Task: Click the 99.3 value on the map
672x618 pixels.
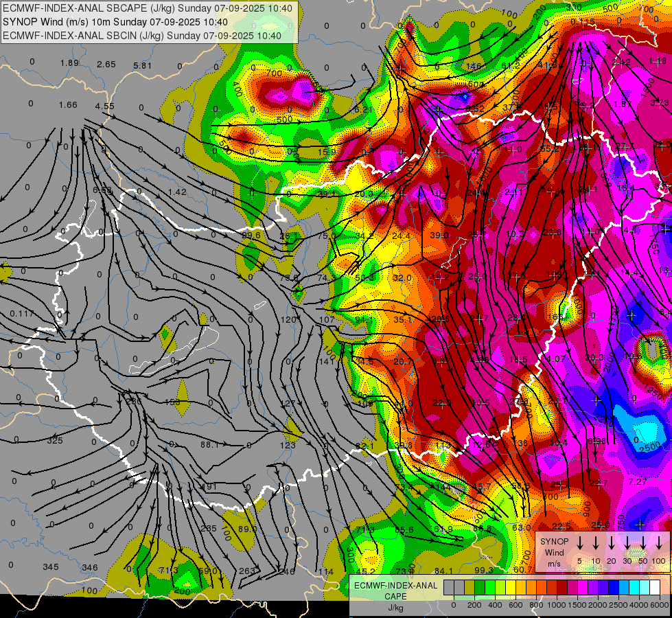Action: pos(484,570)
